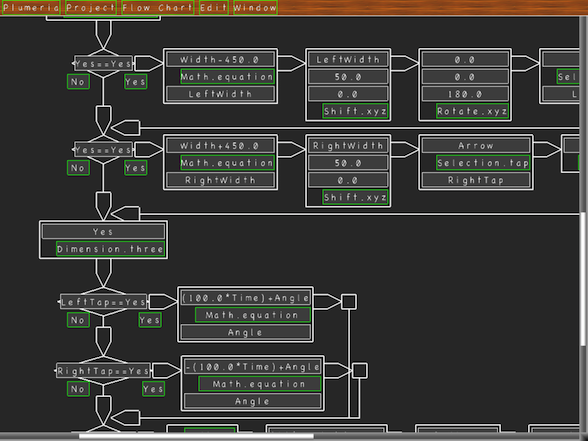Edit the 0.0 field in the RightWidth Shift node
The height and width of the screenshot is (441, 588).
click(348, 180)
